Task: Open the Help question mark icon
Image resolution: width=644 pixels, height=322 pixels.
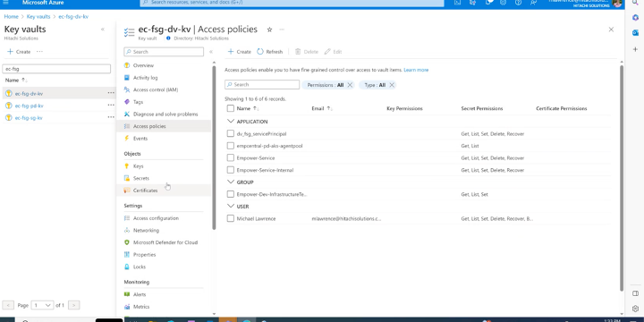Action: coord(518,3)
